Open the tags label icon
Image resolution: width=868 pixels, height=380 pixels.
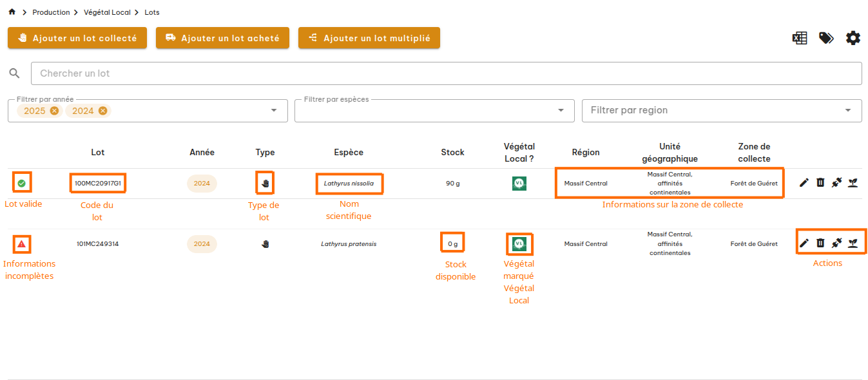(826, 38)
